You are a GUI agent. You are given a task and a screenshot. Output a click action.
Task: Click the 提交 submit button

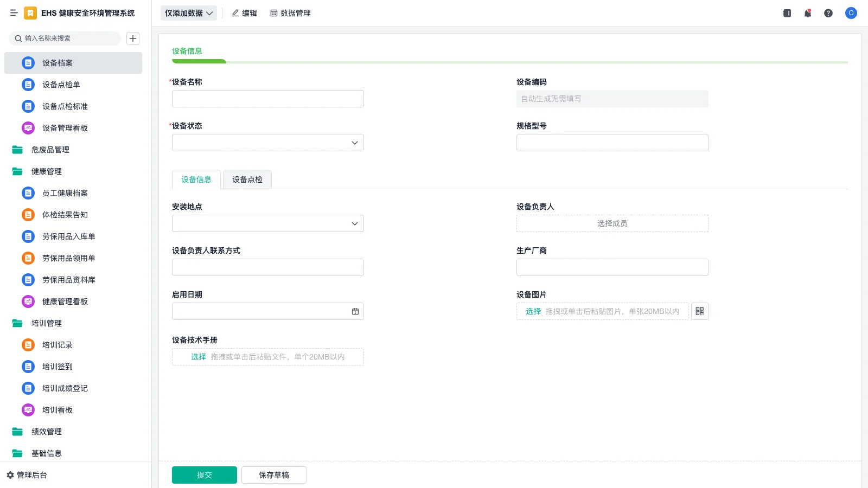[204, 474]
